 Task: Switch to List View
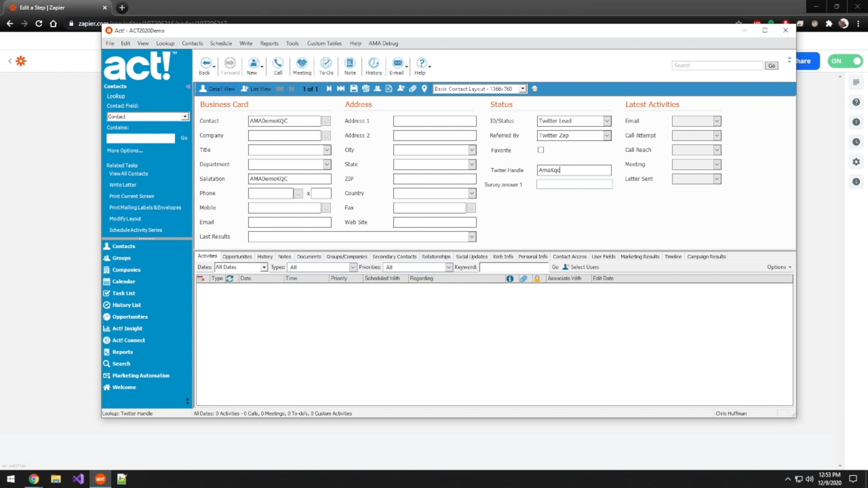(256, 89)
